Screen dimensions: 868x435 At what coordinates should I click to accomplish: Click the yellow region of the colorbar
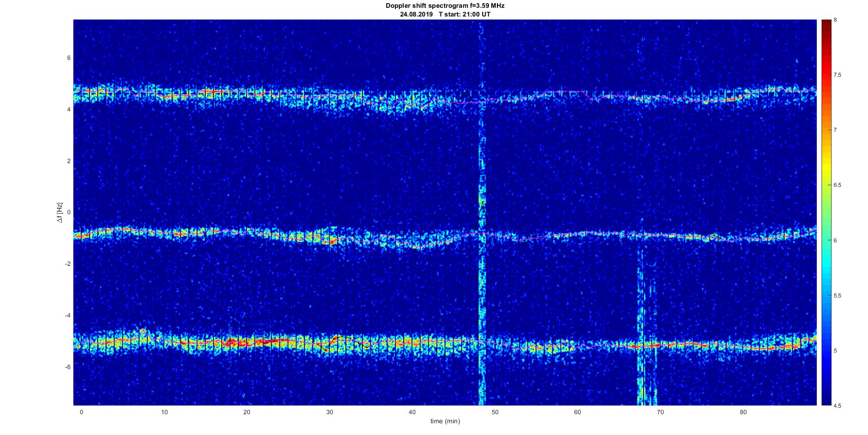click(826, 167)
